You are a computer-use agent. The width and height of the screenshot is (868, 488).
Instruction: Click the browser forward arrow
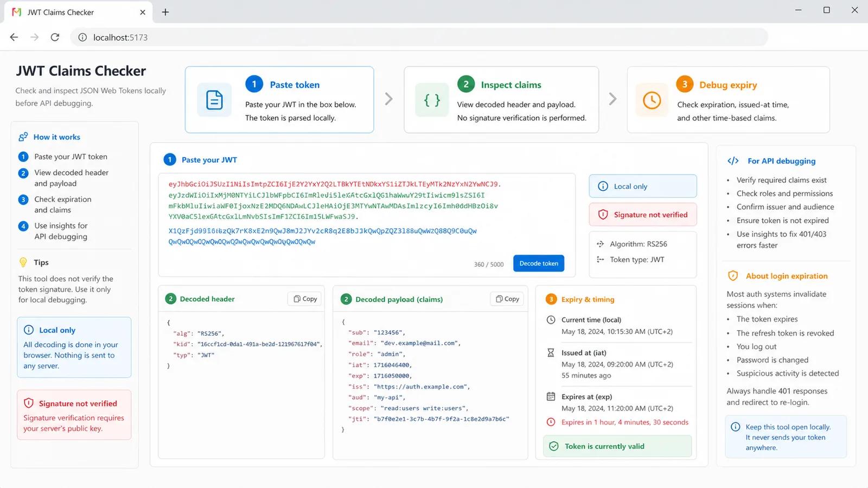point(35,37)
